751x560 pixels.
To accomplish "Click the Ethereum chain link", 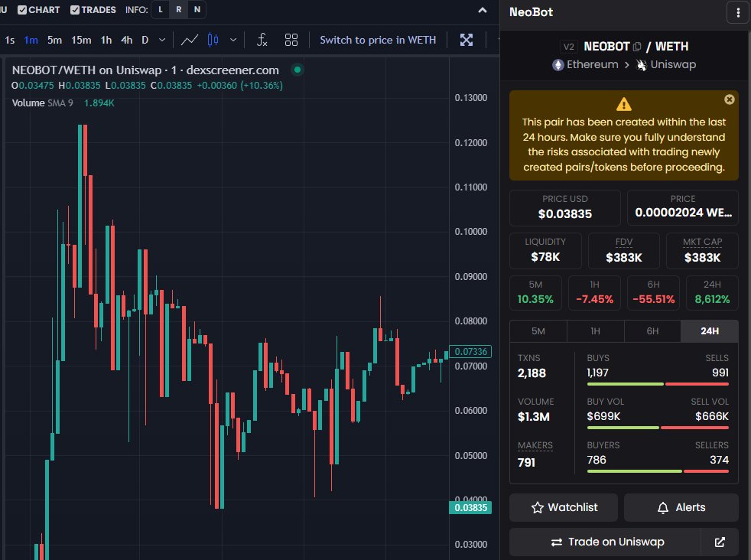I will [585, 65].
